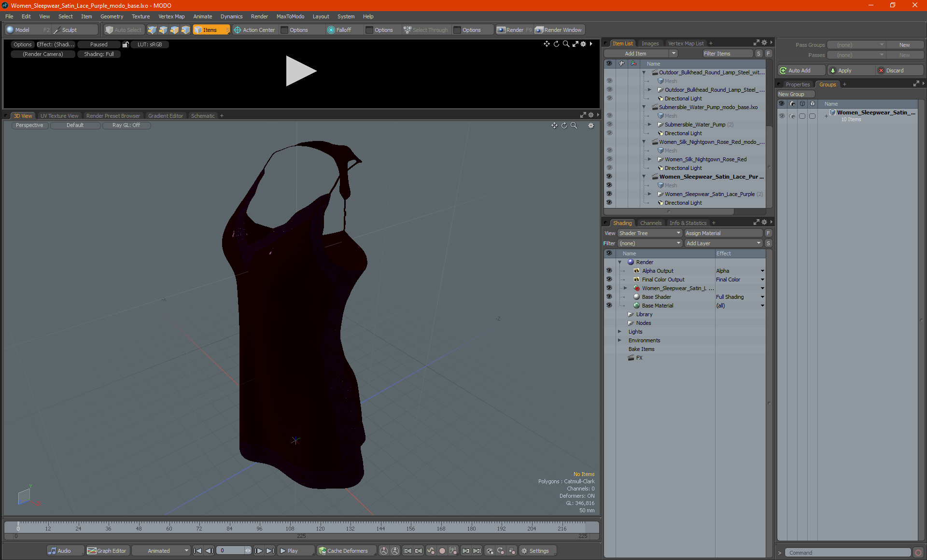Screen dimensions: 927x560
Task: Expand Women_Sleepwear_Satin_Lace_Purple (2) group
Action: point(649,194)
